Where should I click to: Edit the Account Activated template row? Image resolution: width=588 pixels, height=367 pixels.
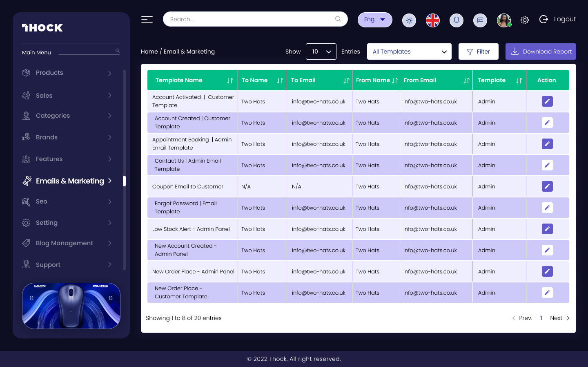coord(547,101)
